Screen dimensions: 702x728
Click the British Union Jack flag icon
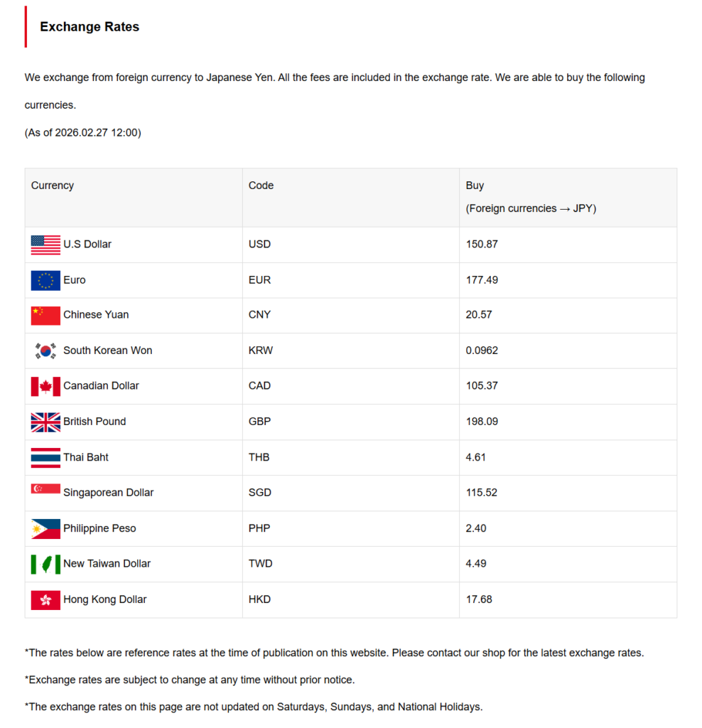click(x=45, y=422)
